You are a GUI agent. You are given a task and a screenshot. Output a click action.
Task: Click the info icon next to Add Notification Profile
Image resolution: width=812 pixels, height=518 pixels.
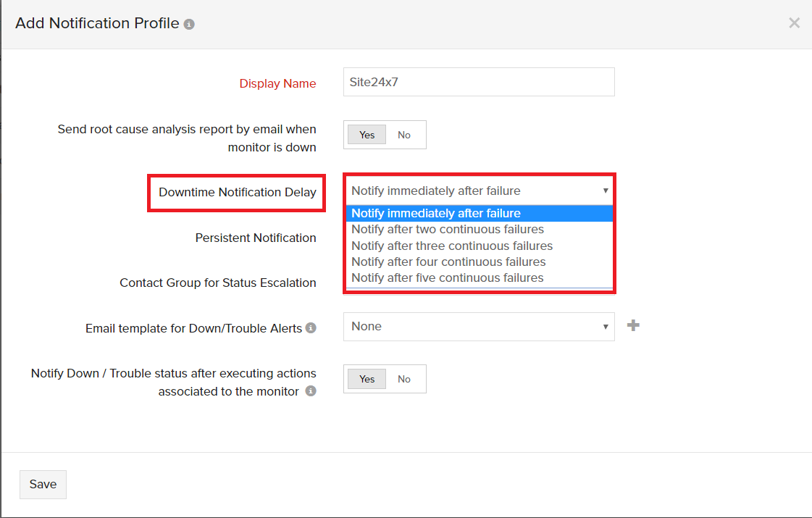[x=188, y=23]
